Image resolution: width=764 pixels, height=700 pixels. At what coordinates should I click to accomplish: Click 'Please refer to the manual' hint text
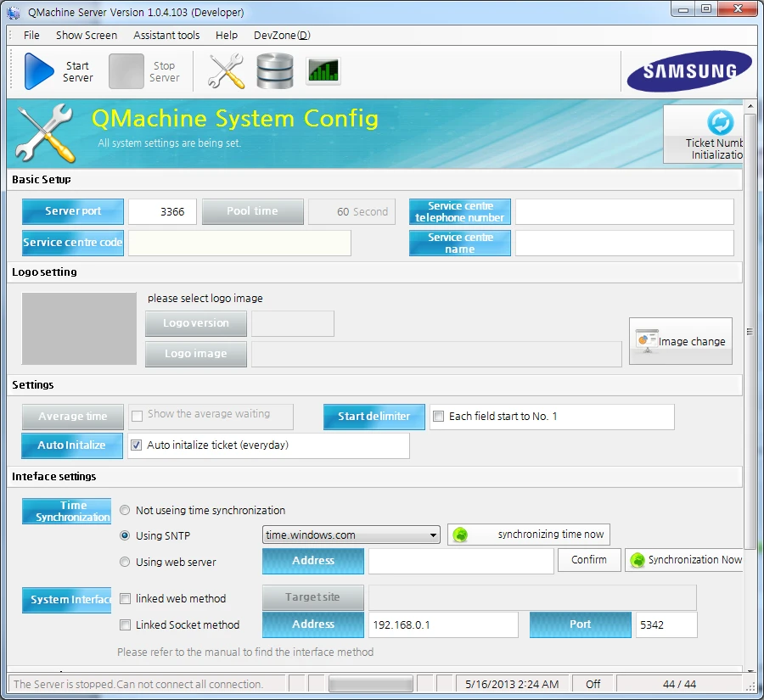coord(245,652)
